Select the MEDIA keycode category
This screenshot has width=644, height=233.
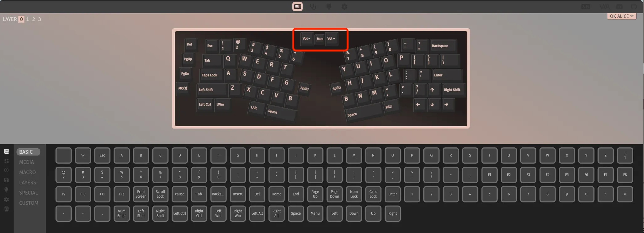[x=26, y=162]
